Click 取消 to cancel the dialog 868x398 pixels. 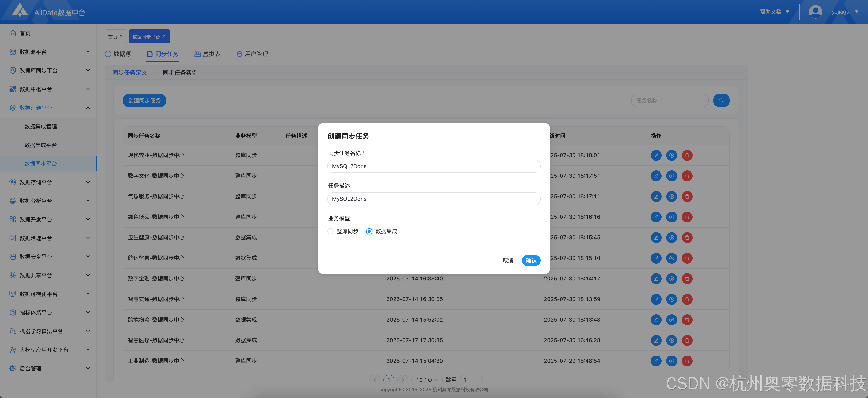(x=507, y=260)
